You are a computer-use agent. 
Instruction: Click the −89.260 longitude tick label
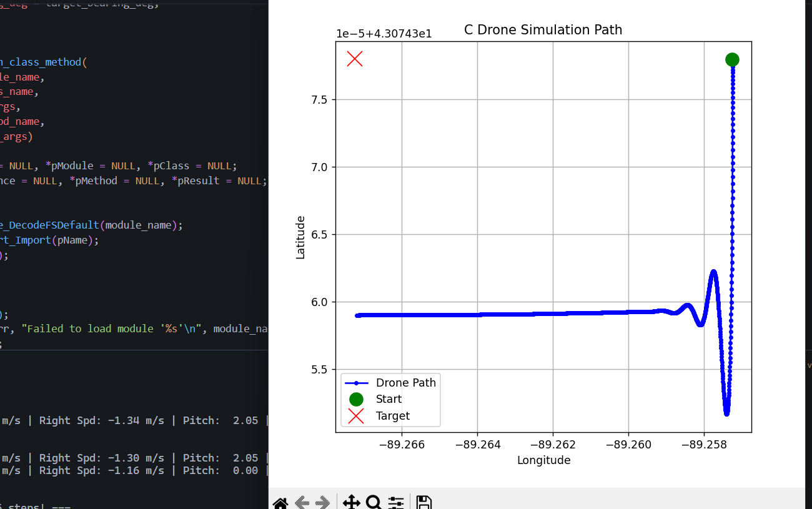pos(628,445)
